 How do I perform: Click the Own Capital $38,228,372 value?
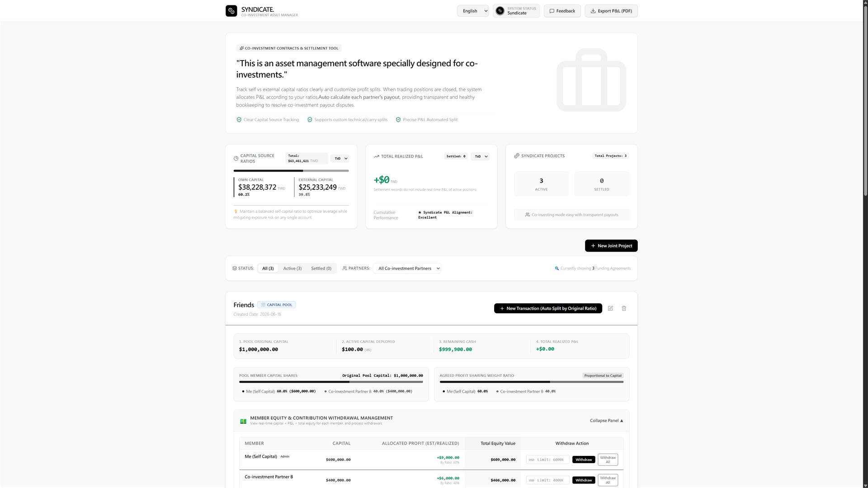257,187
